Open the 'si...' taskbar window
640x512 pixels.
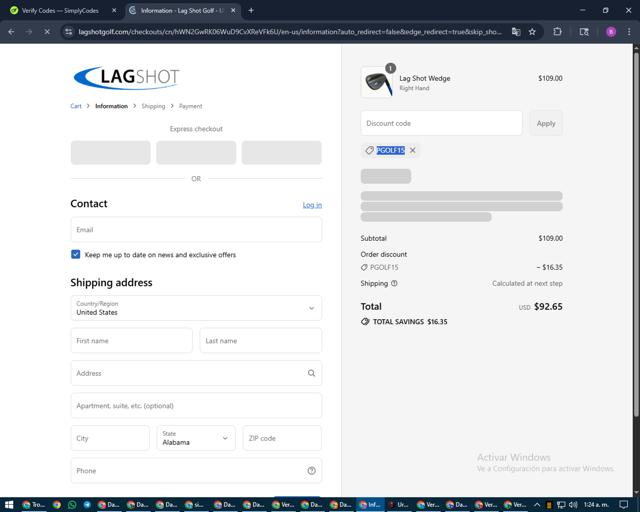point(195,505)
